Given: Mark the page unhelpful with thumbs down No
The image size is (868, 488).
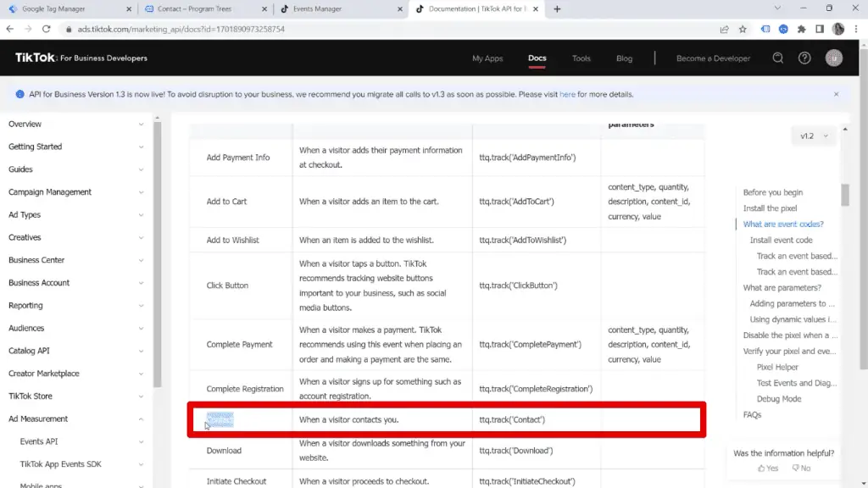Looking at the screenshot, I should [x=800, y=467].
